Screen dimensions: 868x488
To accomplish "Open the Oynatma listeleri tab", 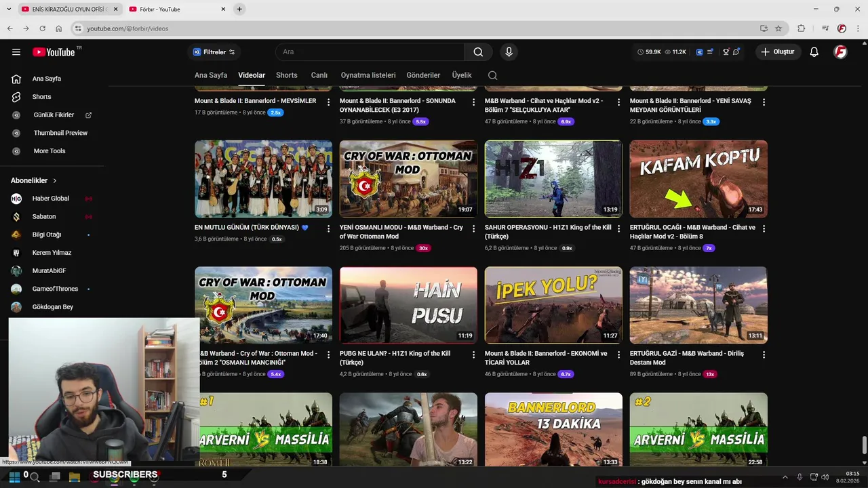I will tap(368, 75).
